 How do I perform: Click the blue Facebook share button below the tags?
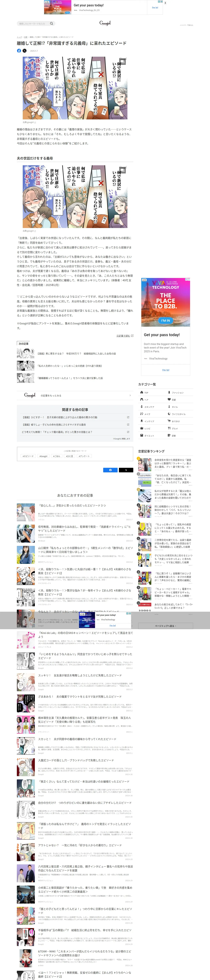coord(111,470)
